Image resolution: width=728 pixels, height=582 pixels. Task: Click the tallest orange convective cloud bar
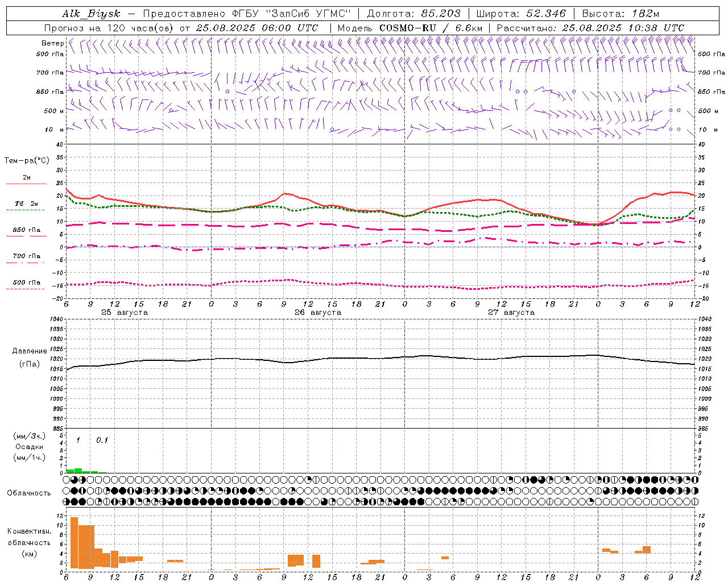(x=74, y=543)
